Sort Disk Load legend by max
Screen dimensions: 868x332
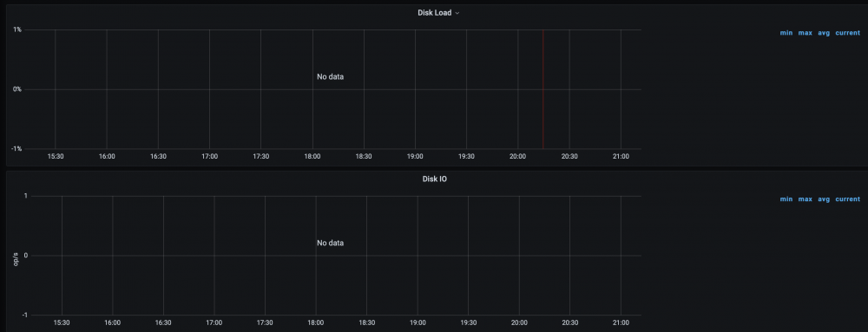(x=805, y=33)
